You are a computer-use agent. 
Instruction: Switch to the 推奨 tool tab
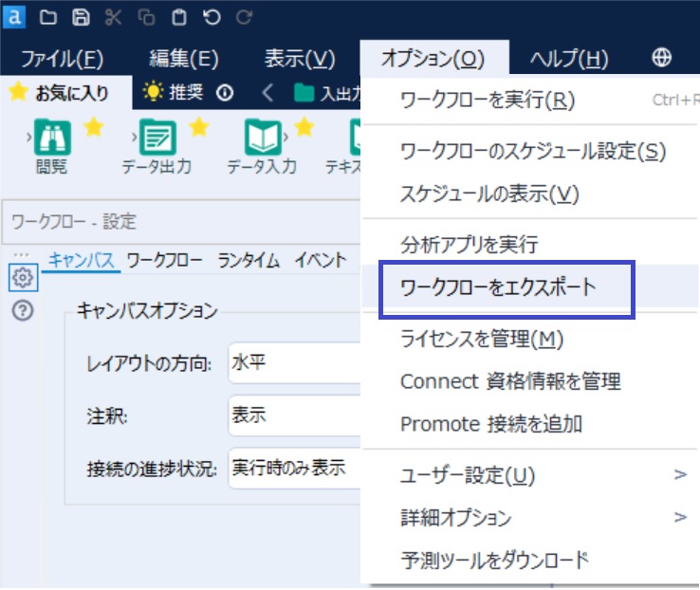click(x=174, y=93)
